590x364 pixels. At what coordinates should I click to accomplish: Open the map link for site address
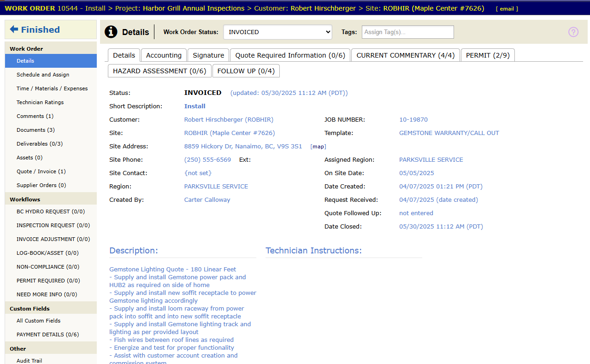318,147
